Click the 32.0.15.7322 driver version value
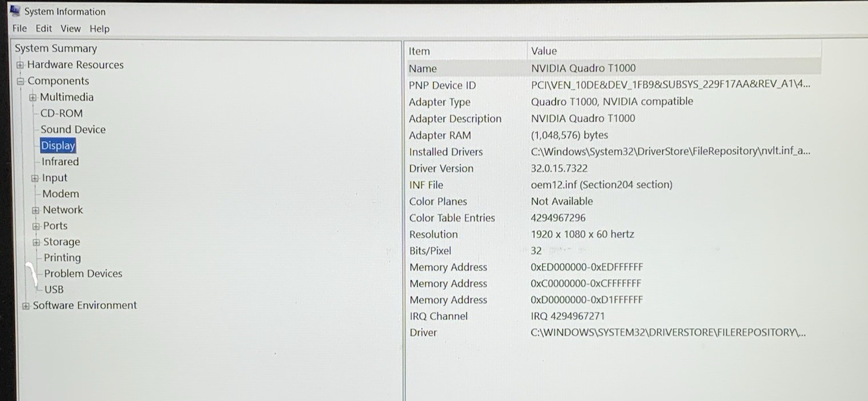Screen dimensions: 868x401 coord(559,168)
